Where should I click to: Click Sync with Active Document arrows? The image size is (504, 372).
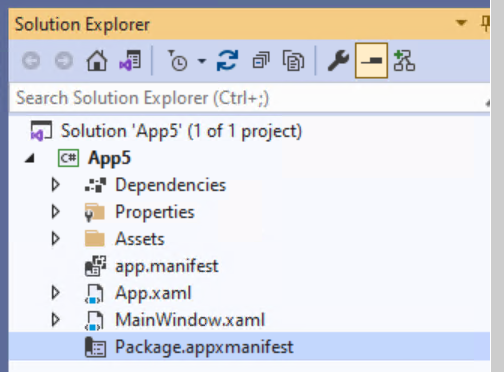(228, 61)
